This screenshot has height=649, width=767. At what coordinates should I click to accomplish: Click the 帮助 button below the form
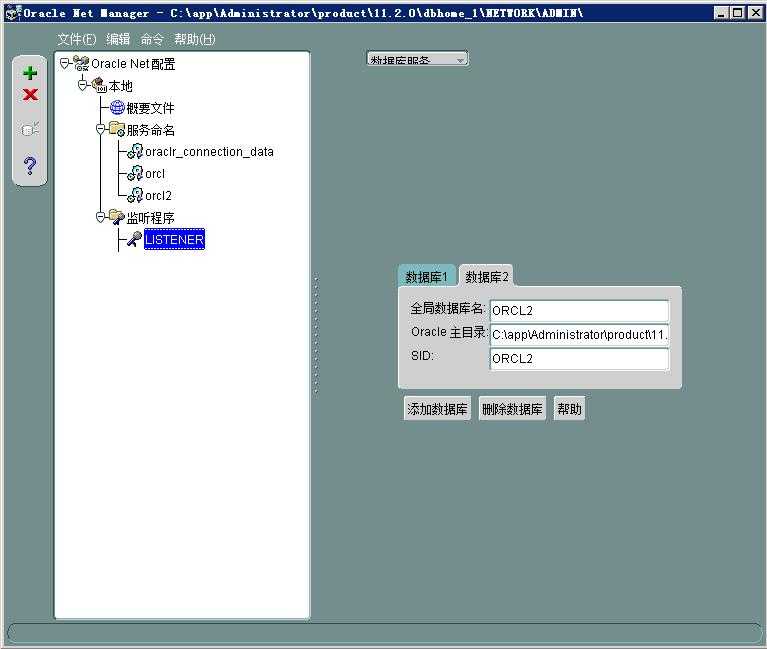[x=569, y=408]
